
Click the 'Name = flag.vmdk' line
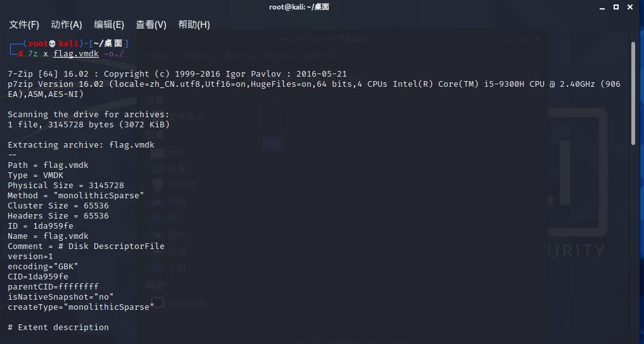click(48, 236)
